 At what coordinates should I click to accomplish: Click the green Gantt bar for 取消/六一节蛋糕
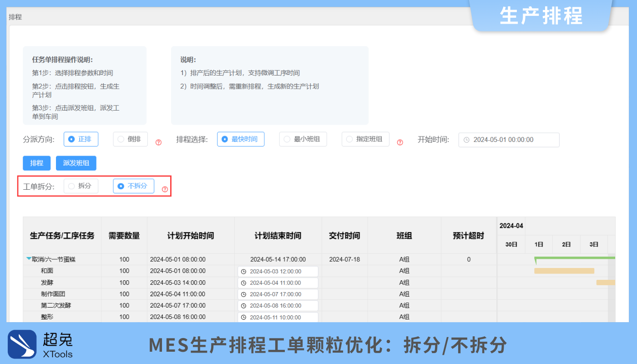[x=575, y=258]
